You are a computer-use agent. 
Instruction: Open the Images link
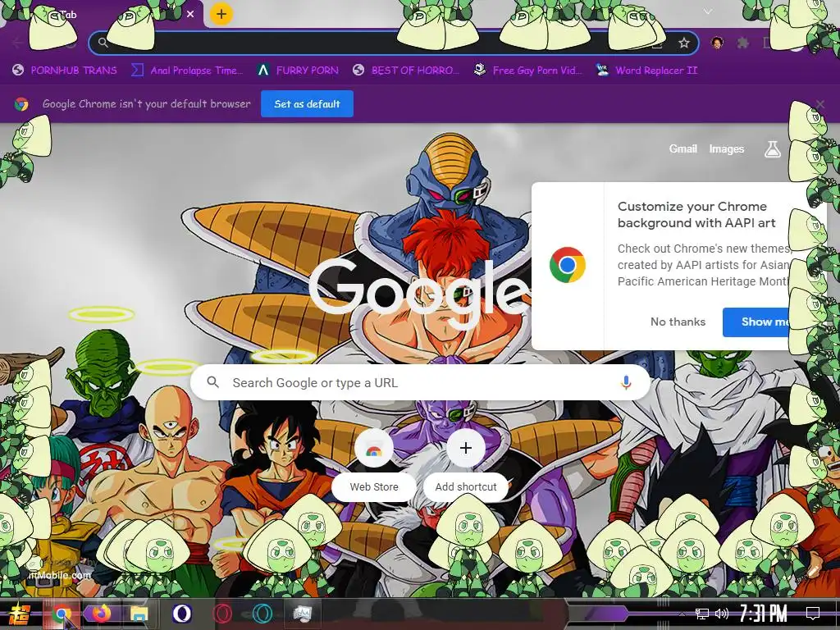tap(727, 149)
